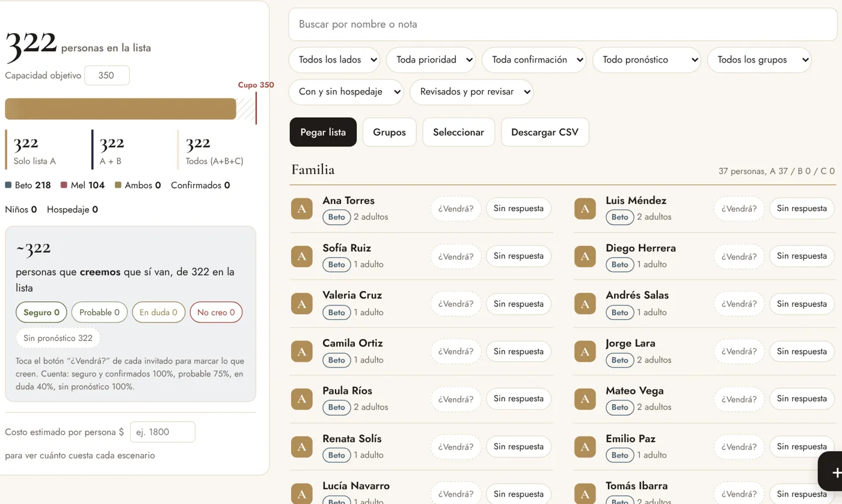The image size is (842, 504).
Task: Click the name Lucía Navarro
Action: tap(356, 486)
